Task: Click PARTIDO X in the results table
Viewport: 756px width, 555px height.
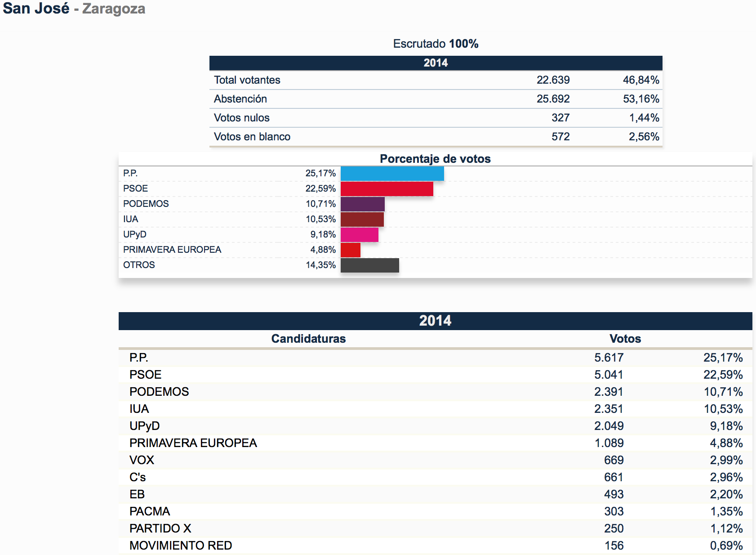Action: [160, 528]
